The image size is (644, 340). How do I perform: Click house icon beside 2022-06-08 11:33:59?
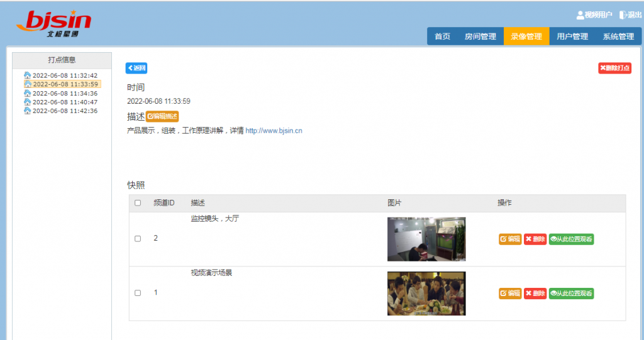click(28, 84)
